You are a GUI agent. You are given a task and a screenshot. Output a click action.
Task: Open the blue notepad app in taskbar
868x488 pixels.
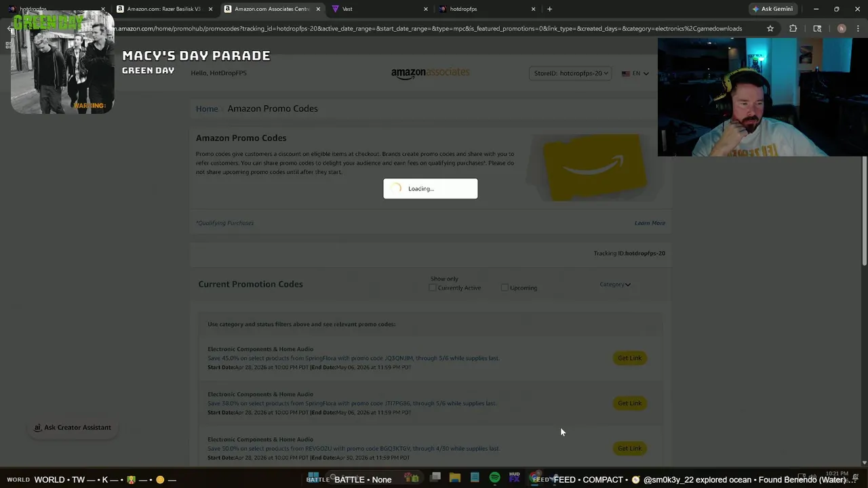(475, 478)
